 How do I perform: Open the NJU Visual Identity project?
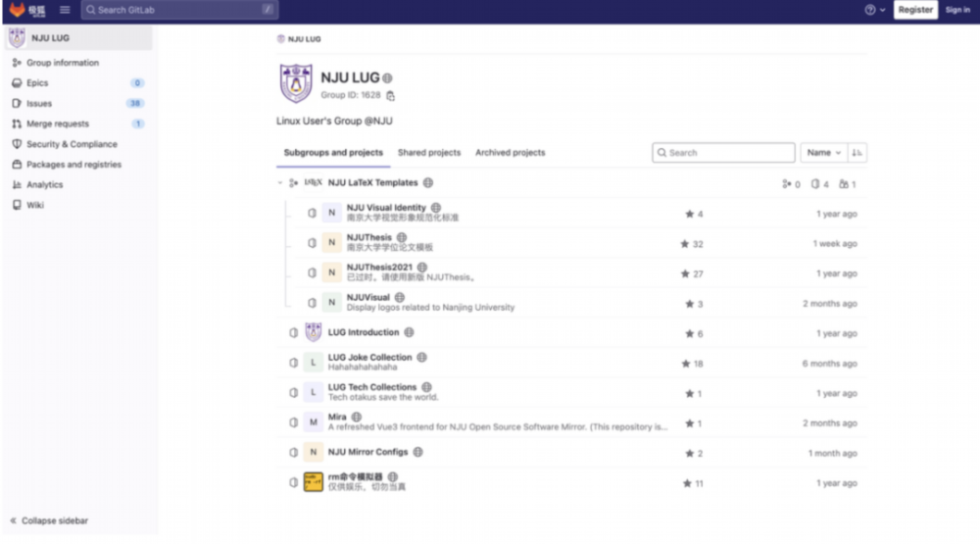(x=385, y=208)
